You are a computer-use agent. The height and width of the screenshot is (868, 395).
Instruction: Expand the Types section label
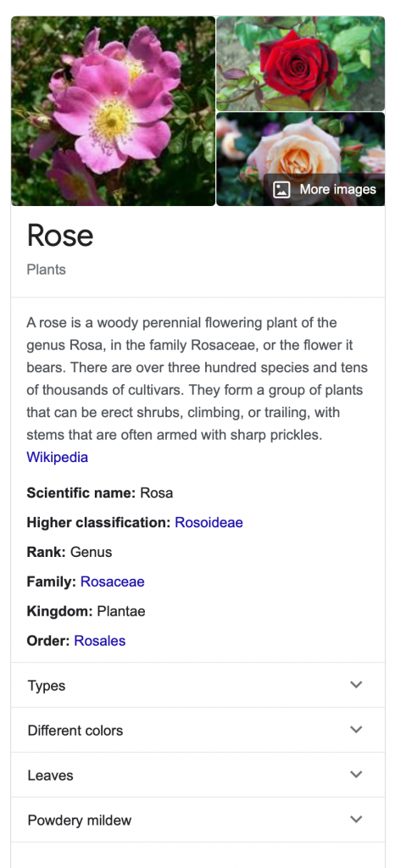coord(47,686)
